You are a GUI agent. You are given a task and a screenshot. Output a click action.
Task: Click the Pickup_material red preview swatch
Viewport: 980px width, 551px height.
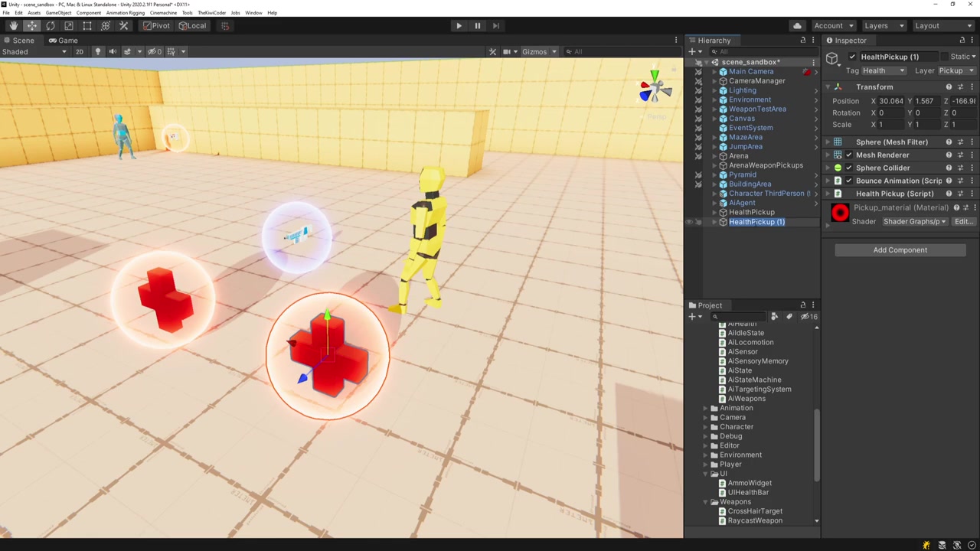[840, 214]
